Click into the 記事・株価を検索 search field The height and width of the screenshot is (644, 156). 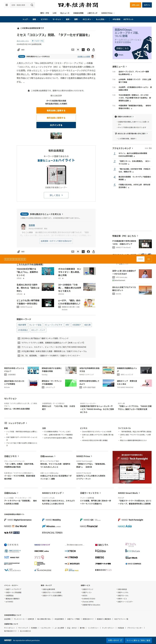tap(20, 5)
